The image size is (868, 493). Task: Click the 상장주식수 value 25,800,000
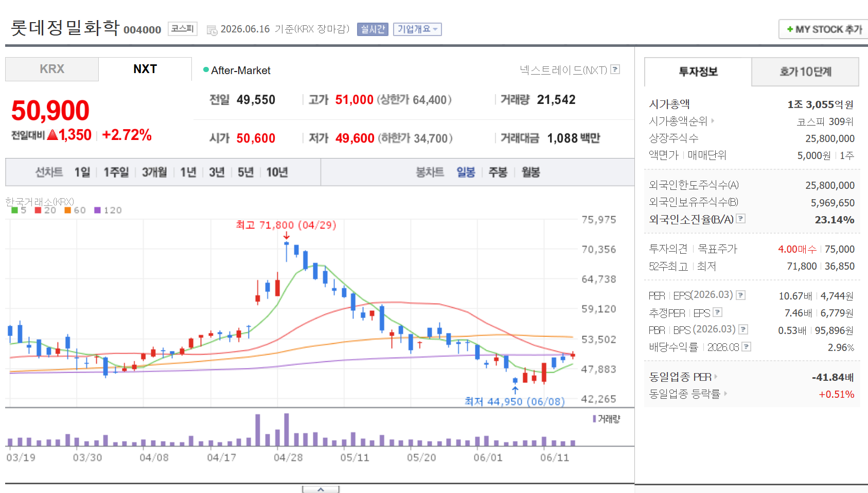tap(830, 138)
